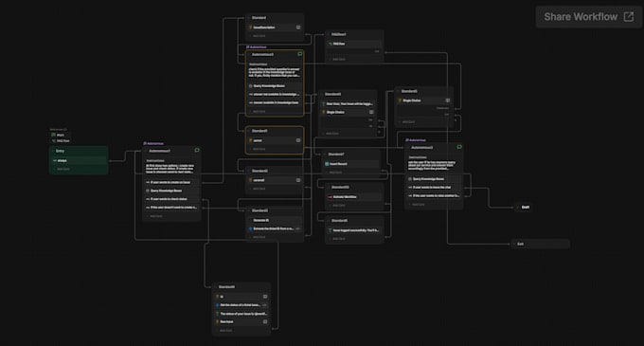
Task: Select 'If user wants to check status' row
Action: tap(171, 199)
